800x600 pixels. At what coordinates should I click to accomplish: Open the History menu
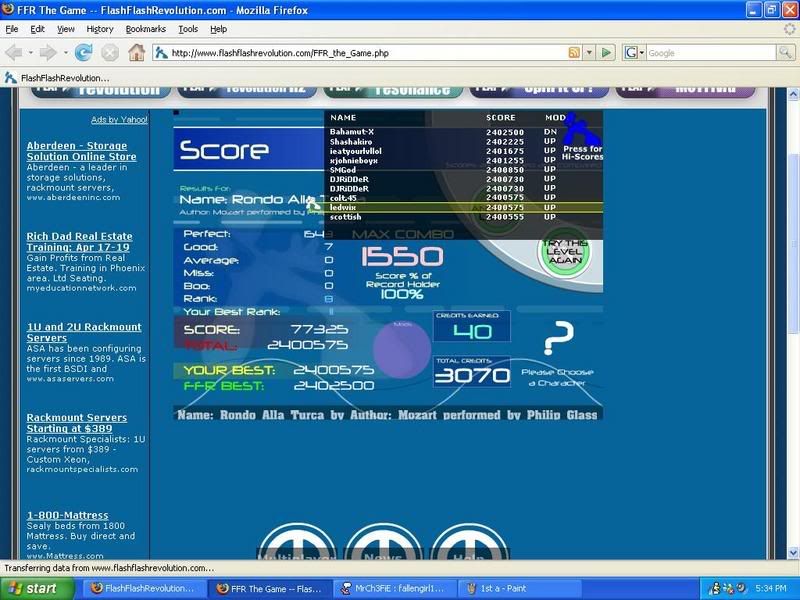(x=100, y=29)
